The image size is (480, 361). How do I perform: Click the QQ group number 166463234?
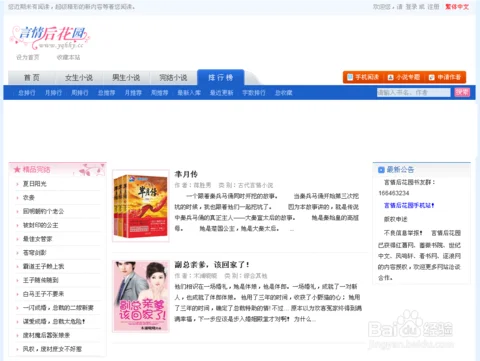point(394,193)
